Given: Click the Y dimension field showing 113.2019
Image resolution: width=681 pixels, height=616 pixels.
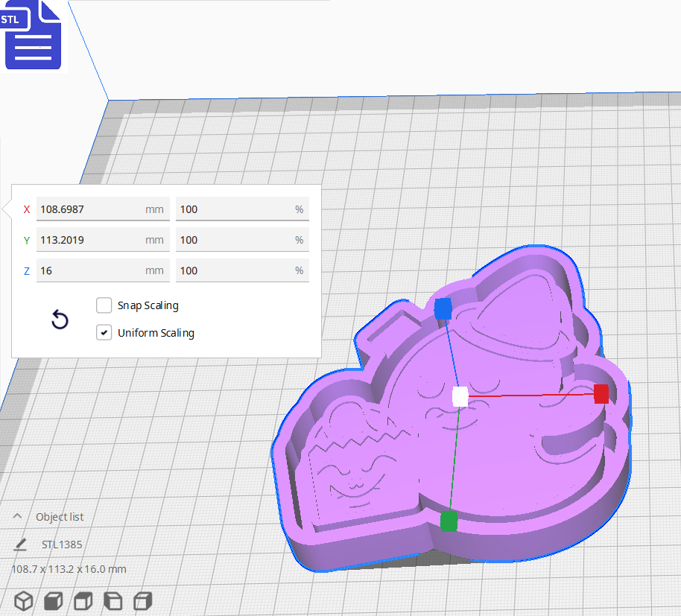Looking at the screenshot, I should coord(103,239).
